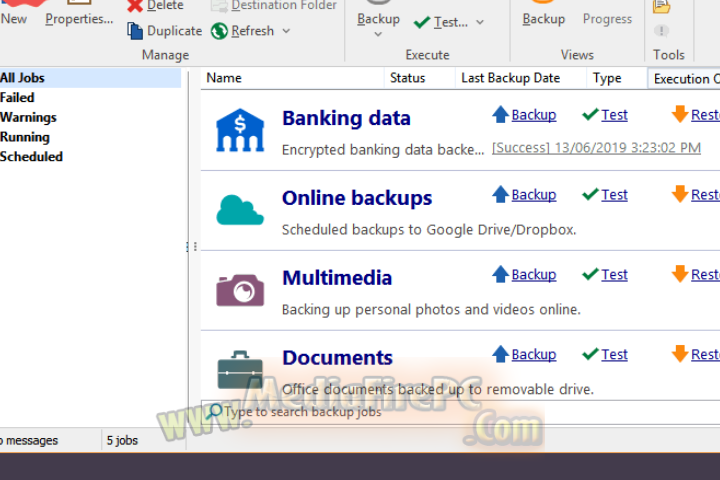
Task: Click blue up arrow for Online backups
Action: pos(500,194)
